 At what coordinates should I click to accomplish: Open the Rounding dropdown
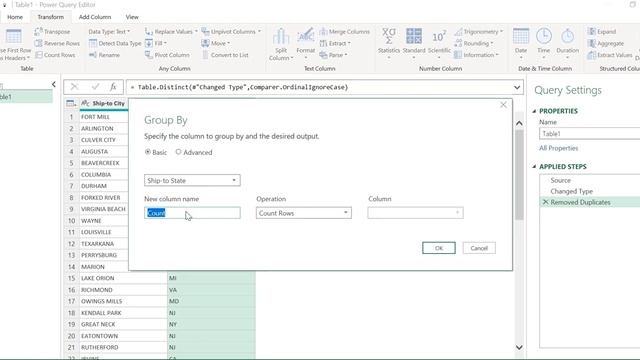(x=474, y=43)
